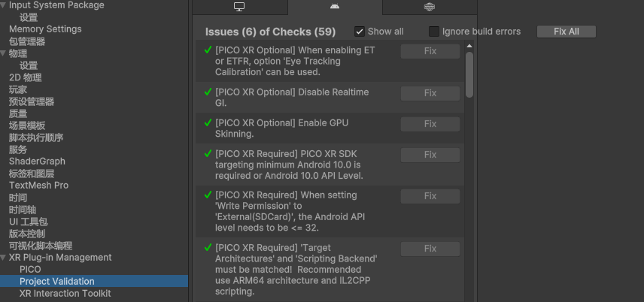The width and height of the screenshot is (644, 302).
Task: Click Fix for Target Architectures check
Action: click(430, 249)
